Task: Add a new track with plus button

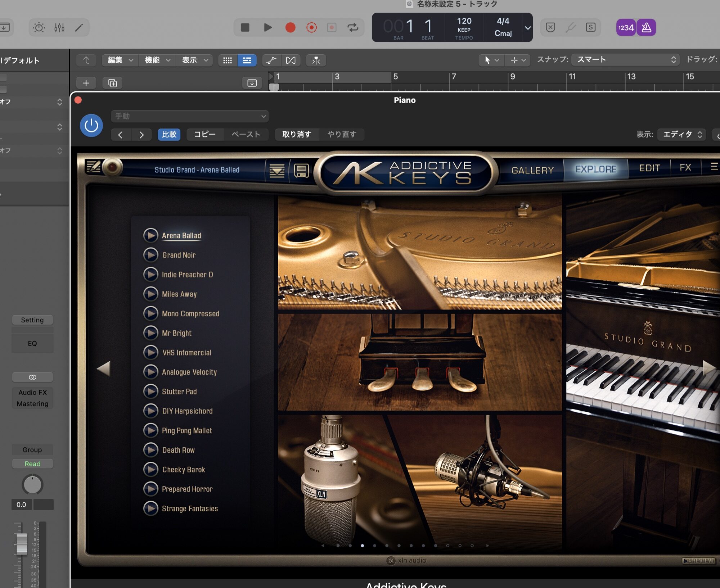Action: 86,83
